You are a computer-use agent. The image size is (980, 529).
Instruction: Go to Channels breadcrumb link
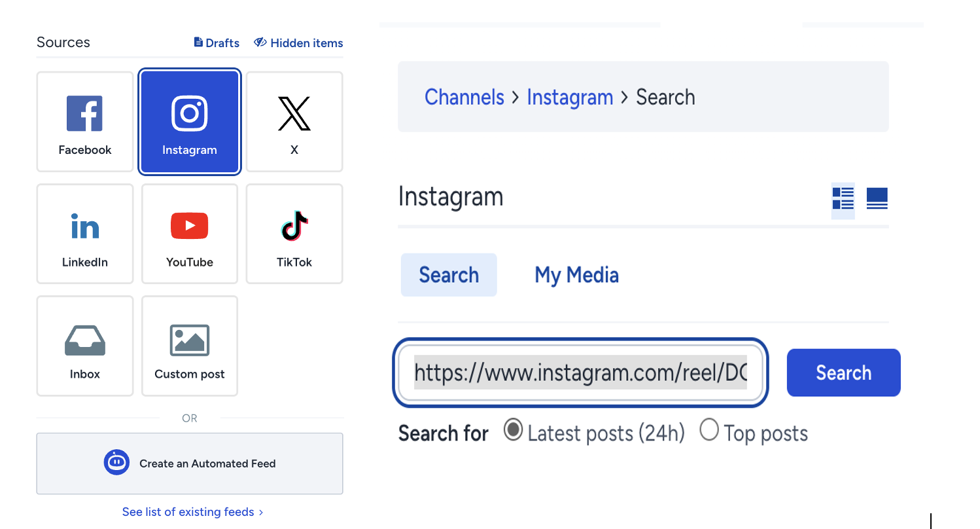(x=464, y=97)
